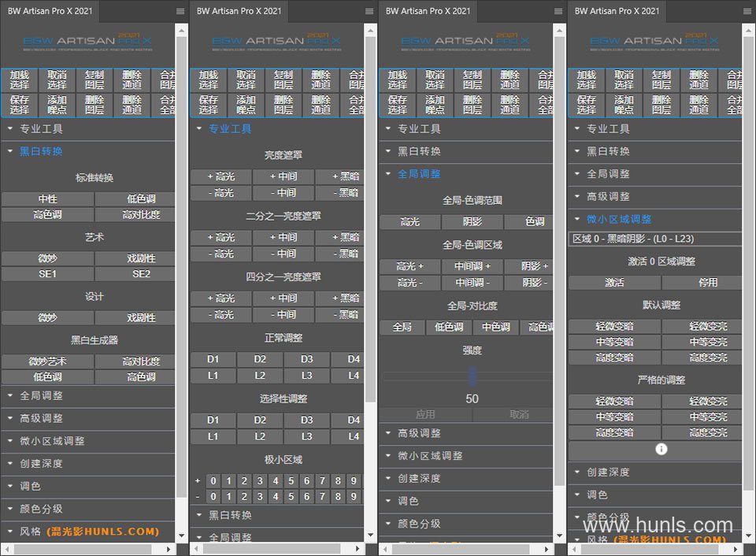Click the scroll-up arrow in the second panel's scrollbar
This screenshot has width=756, height=556.
click(370, 30)
